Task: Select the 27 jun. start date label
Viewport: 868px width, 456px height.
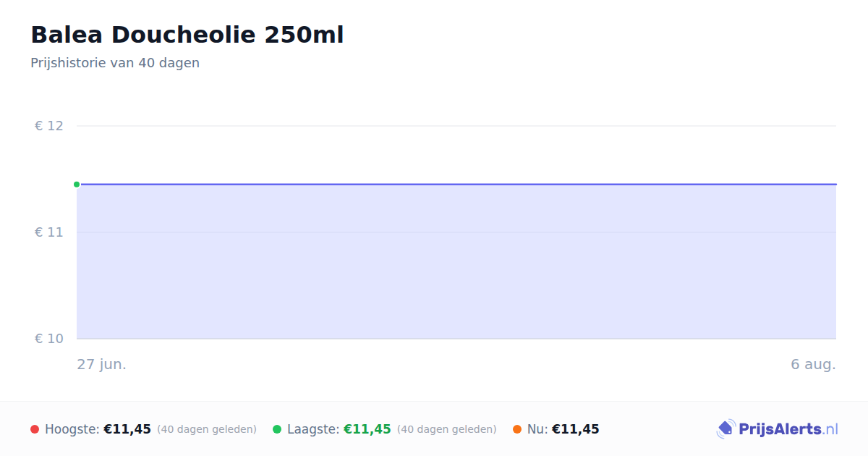Action: pos(102,364)
